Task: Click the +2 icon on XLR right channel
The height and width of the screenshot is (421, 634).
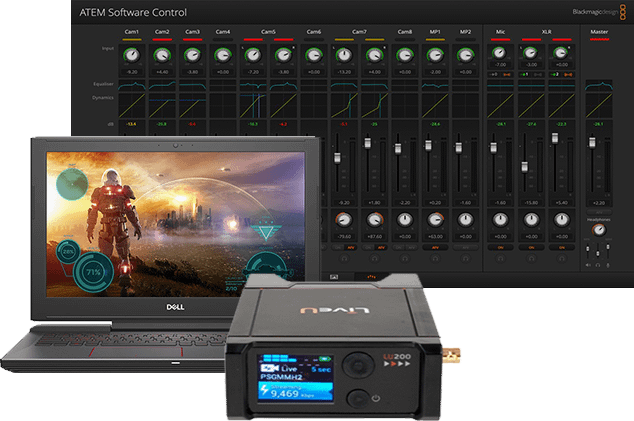Action: (x=555, y=74)
